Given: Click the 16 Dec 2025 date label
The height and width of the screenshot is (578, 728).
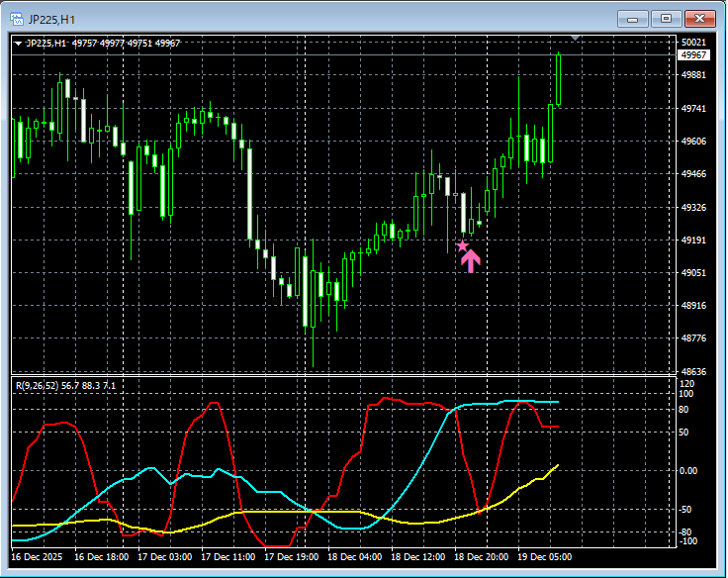Looking at the screenshot, I should coord(43,556).
